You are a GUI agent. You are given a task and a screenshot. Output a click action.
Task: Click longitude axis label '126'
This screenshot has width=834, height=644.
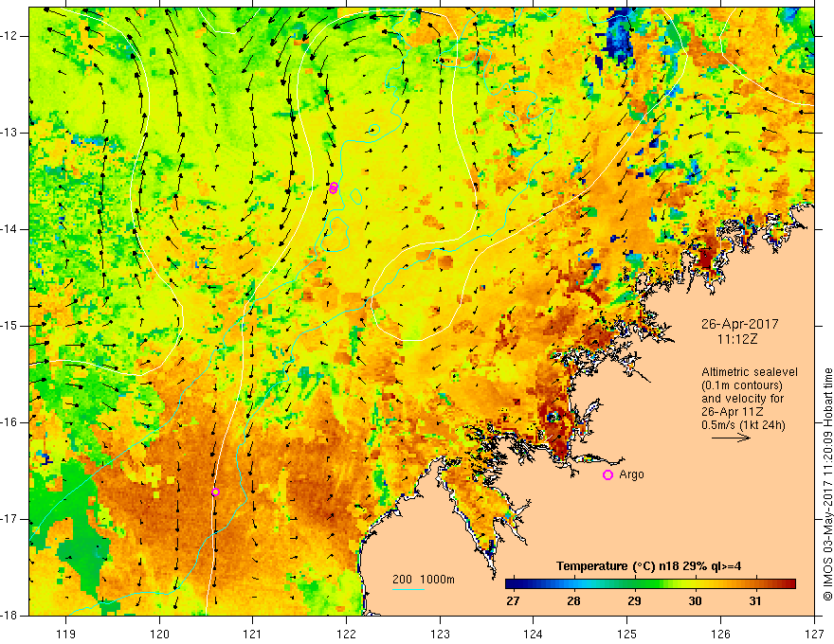[720, 634]
